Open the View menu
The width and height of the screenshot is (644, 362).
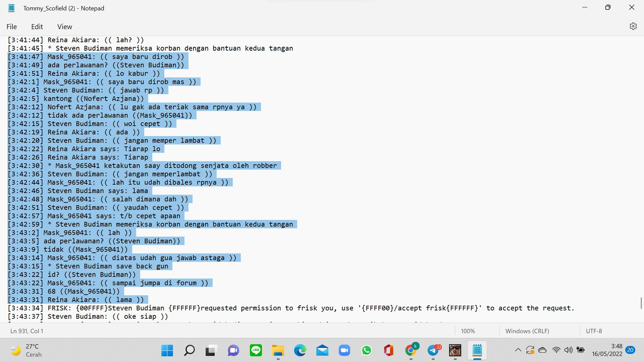pos(64,27)
